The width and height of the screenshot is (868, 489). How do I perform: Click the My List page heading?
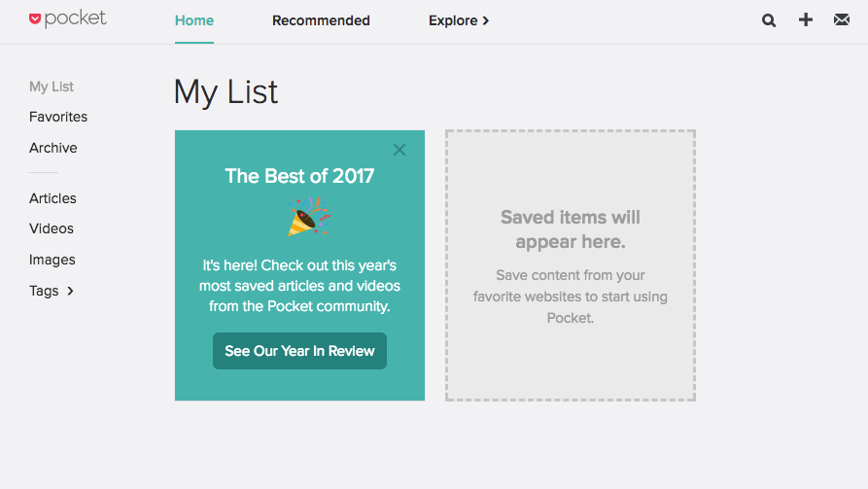[226, 92]
